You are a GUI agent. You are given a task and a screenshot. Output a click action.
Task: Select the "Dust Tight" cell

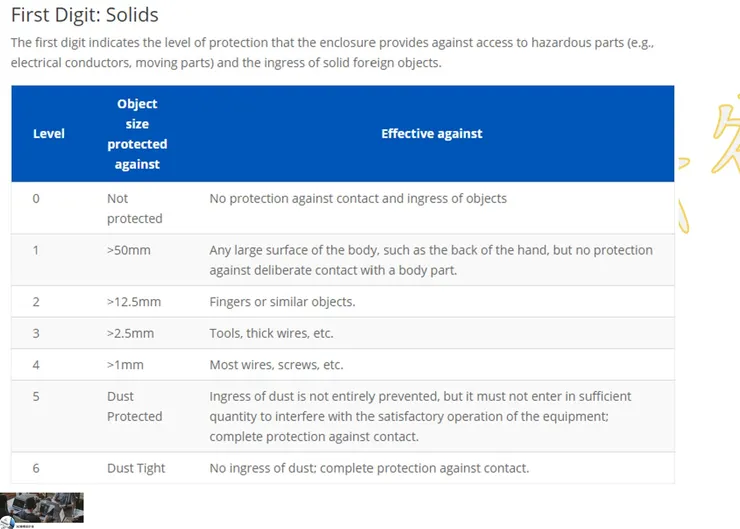coord(136,468)
